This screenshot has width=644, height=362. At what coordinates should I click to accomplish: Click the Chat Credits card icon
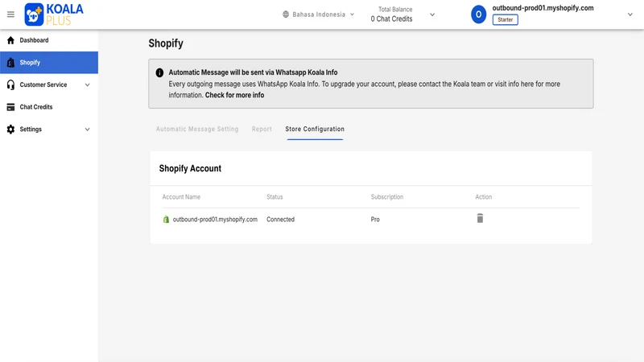coord(10,107)
